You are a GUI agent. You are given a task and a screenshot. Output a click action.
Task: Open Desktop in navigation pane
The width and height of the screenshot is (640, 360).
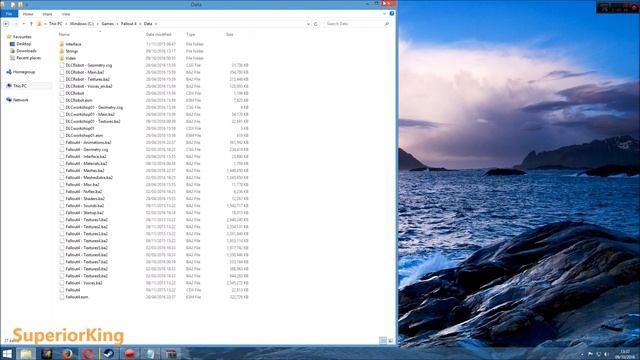[x=24, y=44]
